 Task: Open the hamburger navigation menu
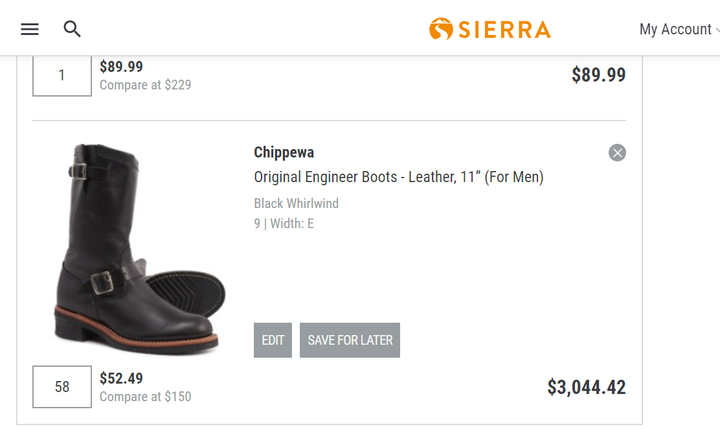30,29
